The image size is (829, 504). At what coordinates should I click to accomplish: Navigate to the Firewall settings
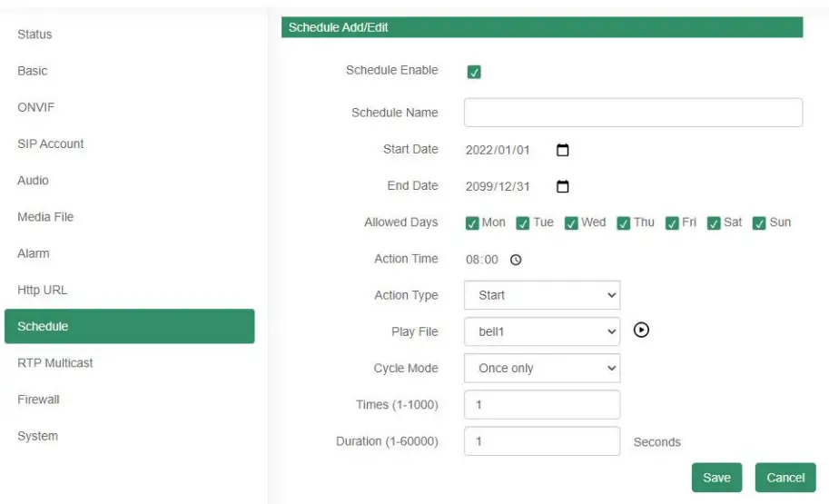click(38, 399)
